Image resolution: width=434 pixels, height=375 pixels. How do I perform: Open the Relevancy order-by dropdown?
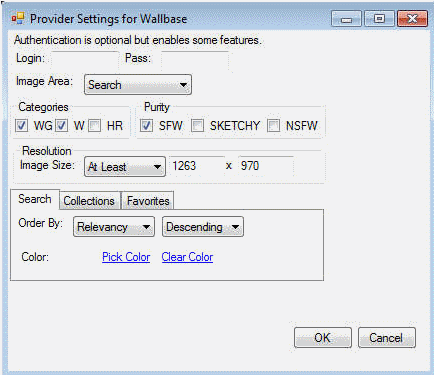click(114, 227)
